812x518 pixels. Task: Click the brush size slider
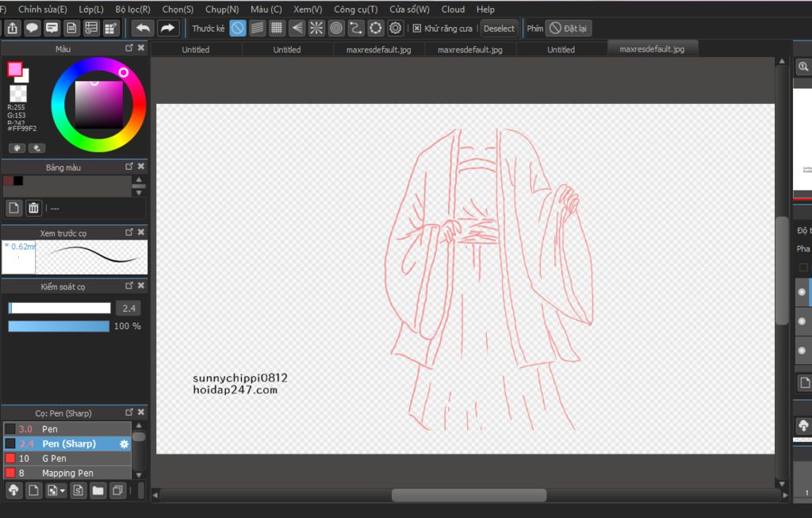click(x=59, y=309)
